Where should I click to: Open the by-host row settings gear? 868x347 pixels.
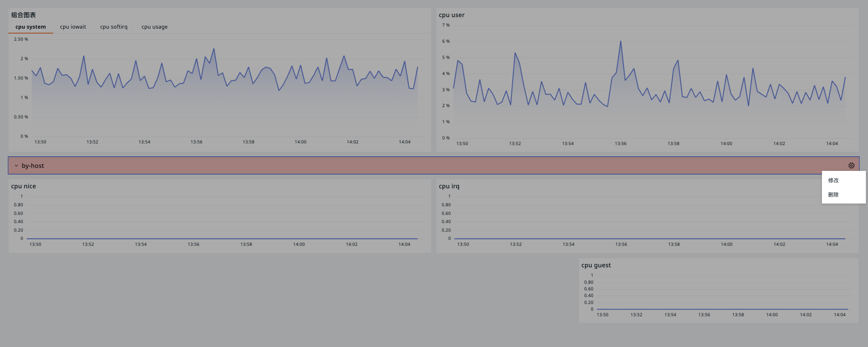(x=851, y=166)
